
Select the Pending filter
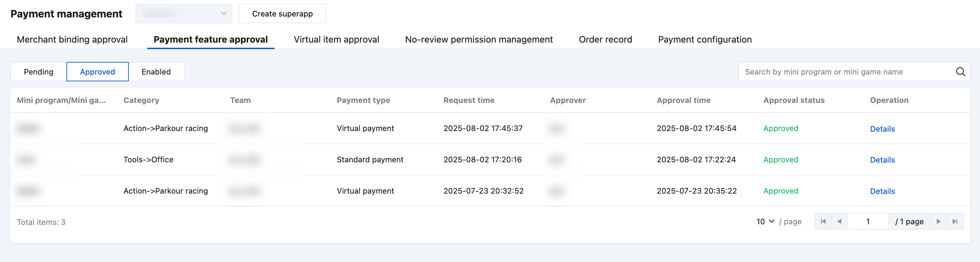click(38, 72)
